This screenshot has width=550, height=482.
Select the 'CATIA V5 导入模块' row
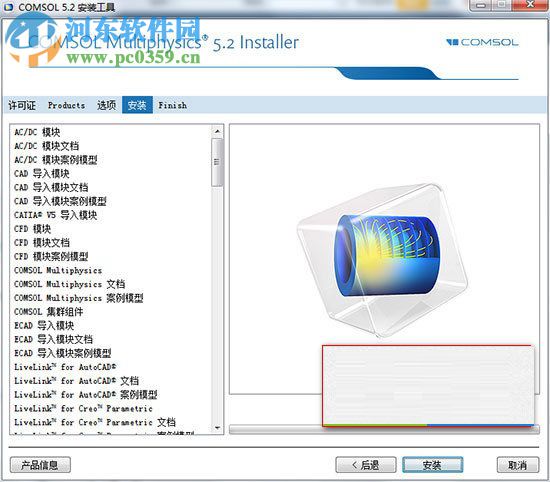(x=111, y=215)
